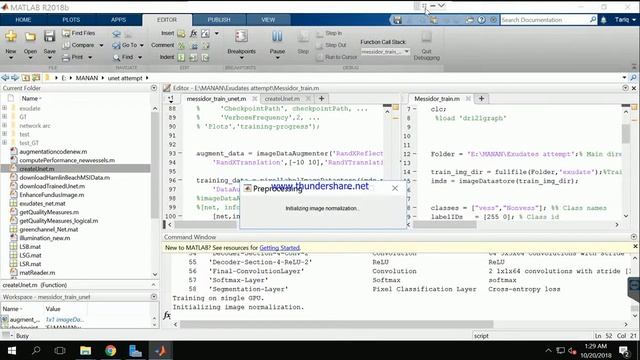This screenshot has width=640, height=360.
Task: Select file downloadTrainedUnet.m
Action: pyautogui.click(x=52, y=186)
